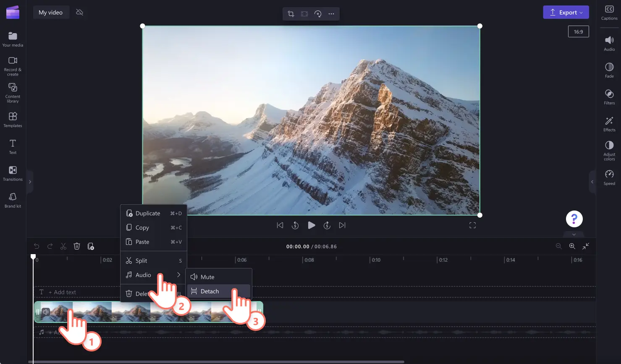Image resolution: width=621 pixels, height=364 pixels.
Task: Toggle the clip's speaker mute icon
Action: (x=46, y=312)
